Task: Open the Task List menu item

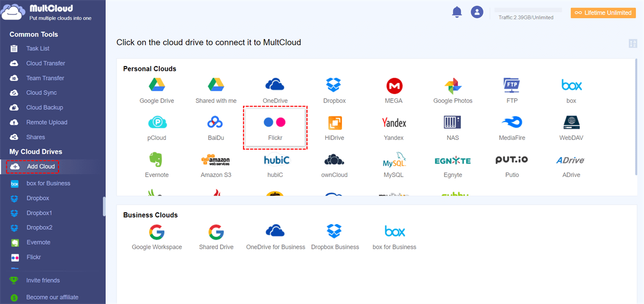Action: [38, 49]
